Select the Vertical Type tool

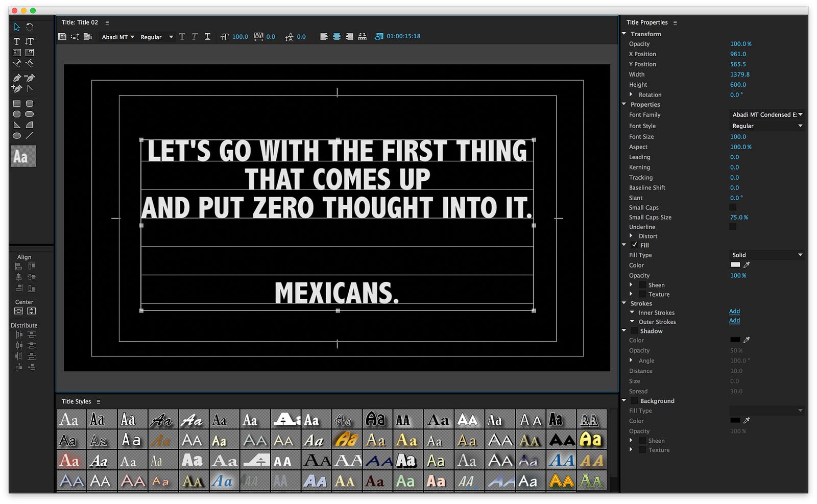pos(30,41)
